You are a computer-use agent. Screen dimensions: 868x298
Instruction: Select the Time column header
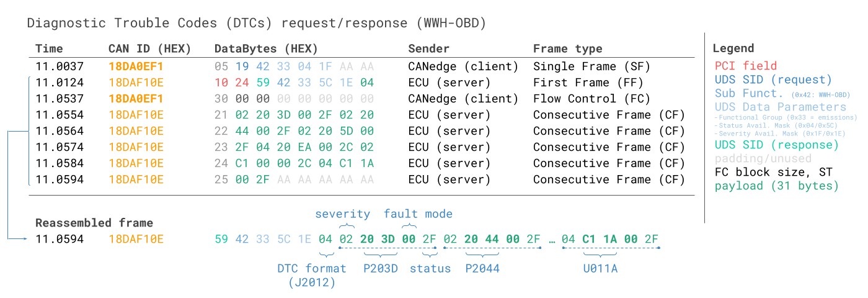tap(49, 48)
